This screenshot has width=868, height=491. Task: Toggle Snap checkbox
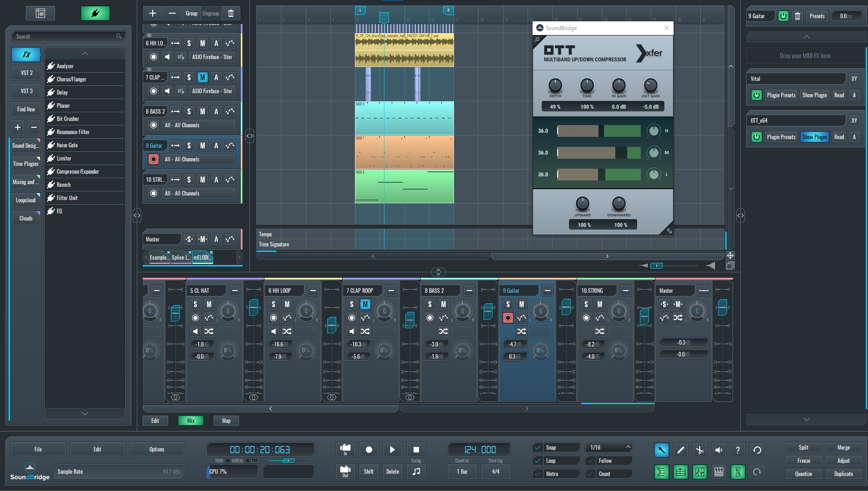pyautogui.click(x=538, y=447)
